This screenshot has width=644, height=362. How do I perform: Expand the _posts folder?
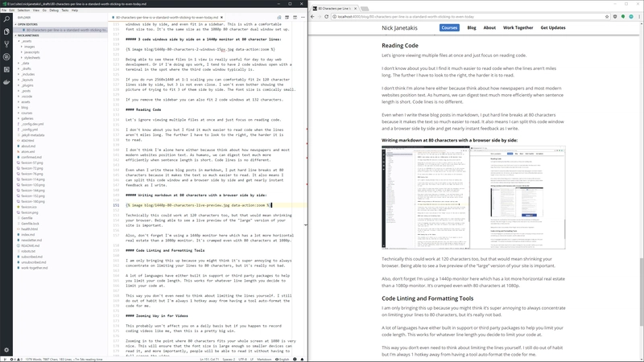point(26,91)
